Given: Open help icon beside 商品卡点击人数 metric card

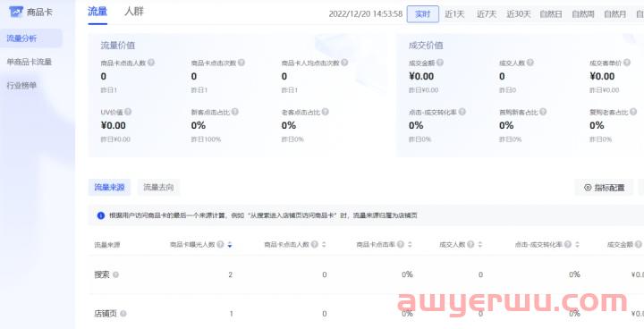Looking at the screenshot, I should (x=151, y=63).
